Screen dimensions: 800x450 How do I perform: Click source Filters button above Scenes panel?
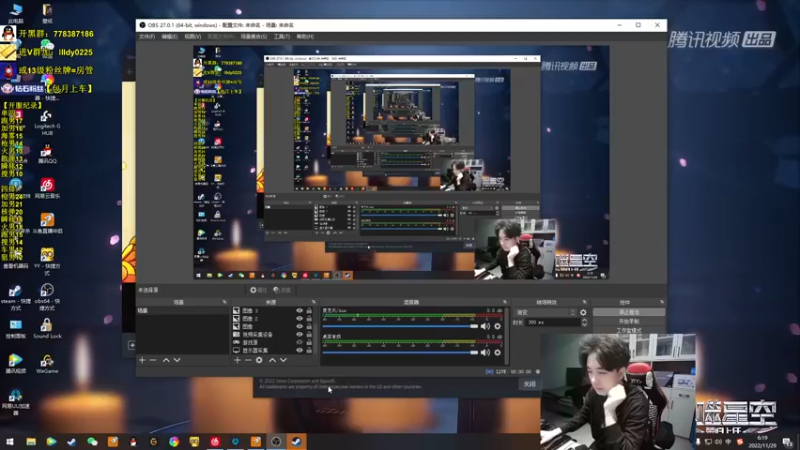[282, 290]
